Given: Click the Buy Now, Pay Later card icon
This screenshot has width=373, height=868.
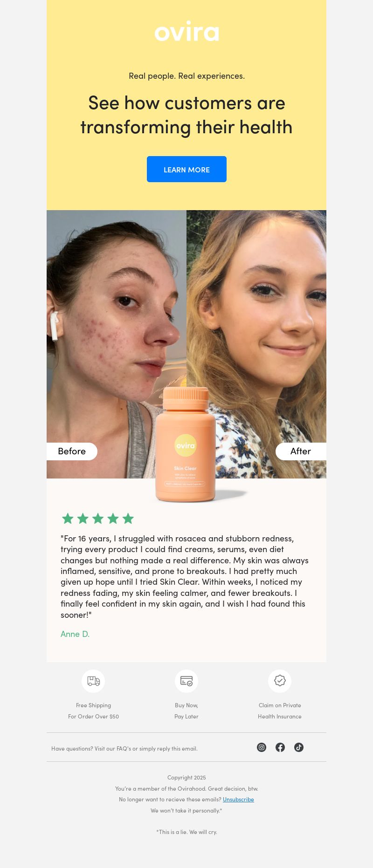Looking at the screenshot, I should click(x=186, y=681).
